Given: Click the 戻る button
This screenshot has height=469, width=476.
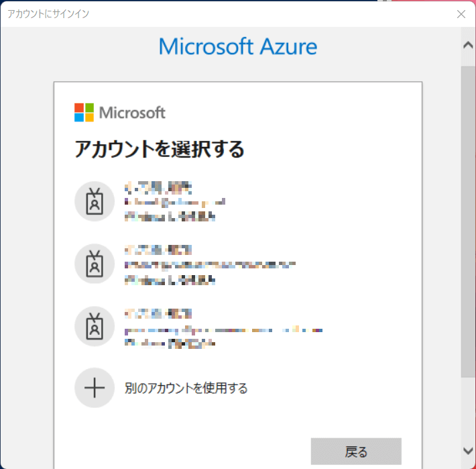Looking at the screenshot, I should (x=356, y=452).
